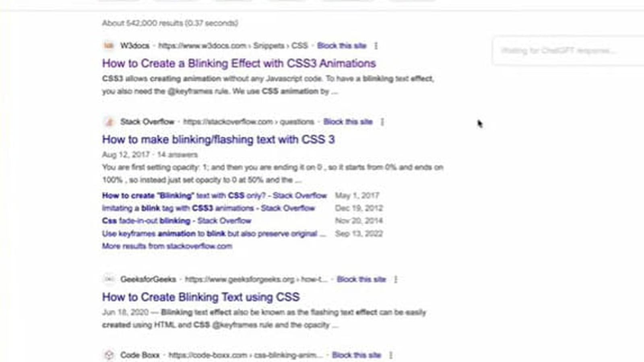Block this site for GeeksforGeeks result

pos(361,279)
